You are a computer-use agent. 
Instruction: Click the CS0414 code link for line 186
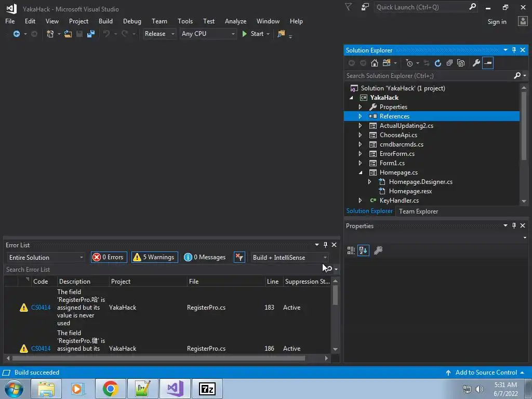[41, 349]
